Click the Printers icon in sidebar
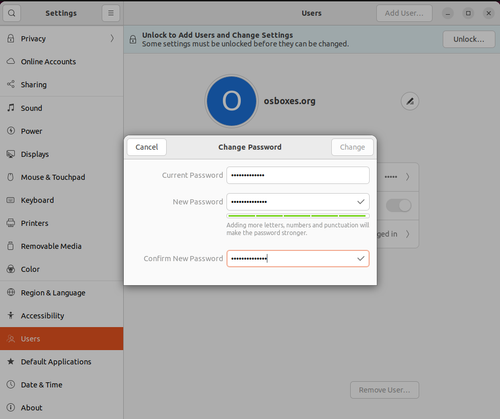500x419 pixels. [x=11, y=223]
